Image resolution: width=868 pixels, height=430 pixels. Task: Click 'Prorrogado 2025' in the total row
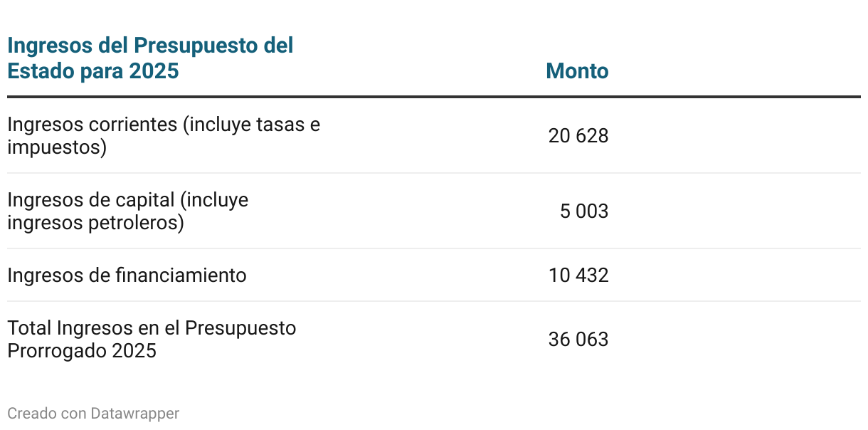[x=82, y=351]
